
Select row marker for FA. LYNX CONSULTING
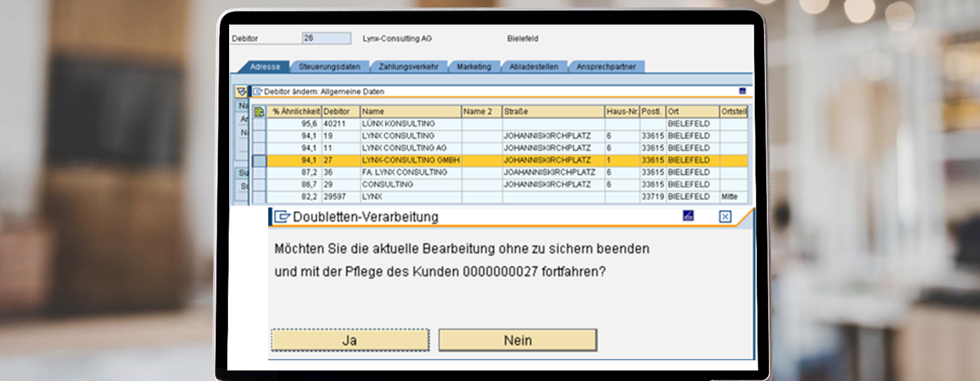point(259,173)
